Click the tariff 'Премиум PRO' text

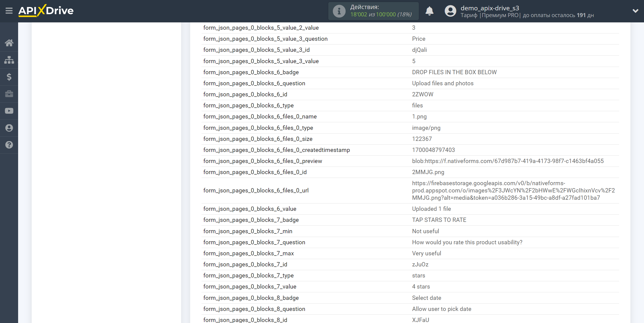point(500,15)
